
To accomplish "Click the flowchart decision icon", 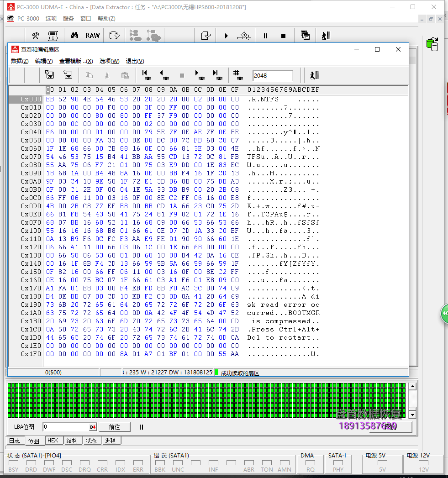I will (x=244, y=36).
